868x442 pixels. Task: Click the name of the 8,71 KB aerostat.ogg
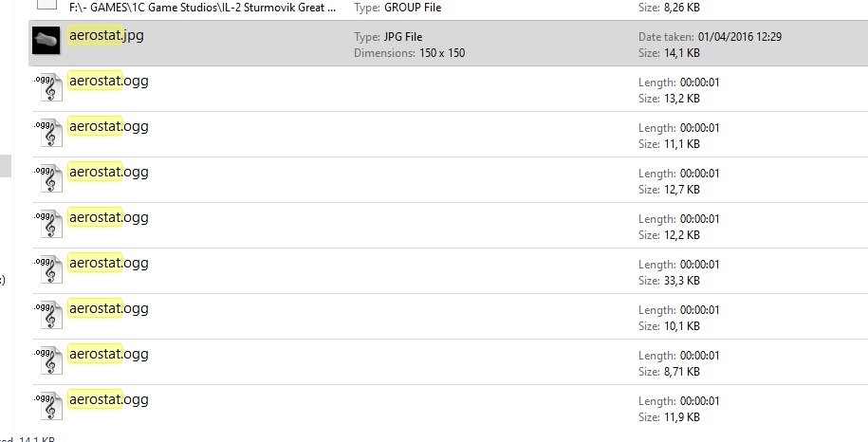point(108,354)
